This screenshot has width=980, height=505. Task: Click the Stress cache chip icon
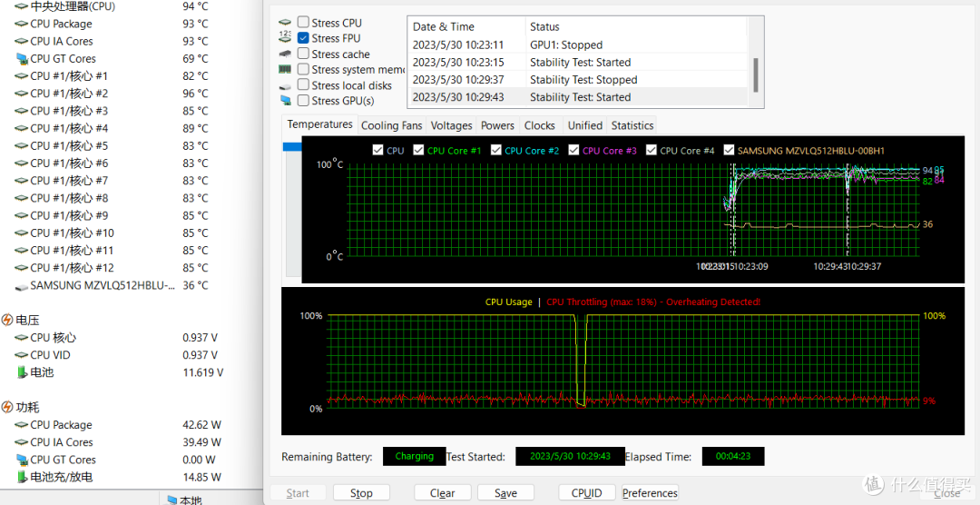[285, 54]
